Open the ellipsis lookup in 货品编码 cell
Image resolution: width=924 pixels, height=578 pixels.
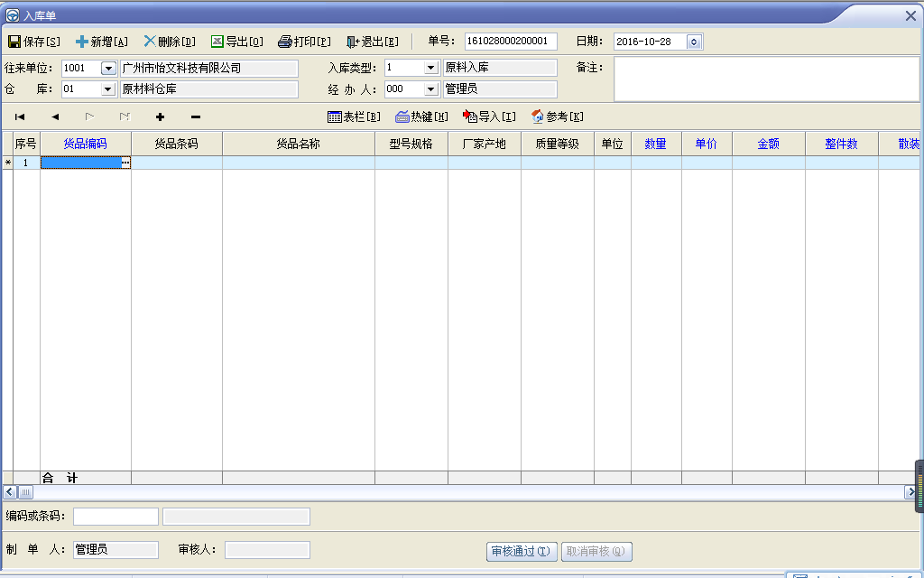pyautogui.click(x=125, y=163)
